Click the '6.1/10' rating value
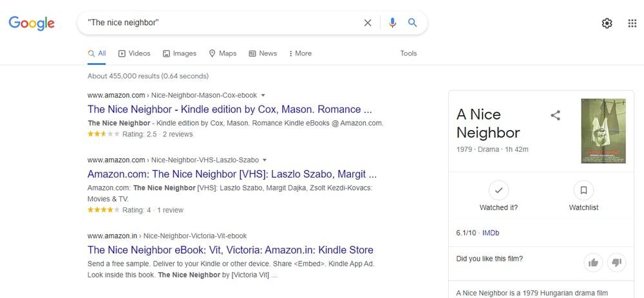The image size is (644, 298). coord(466,233)
